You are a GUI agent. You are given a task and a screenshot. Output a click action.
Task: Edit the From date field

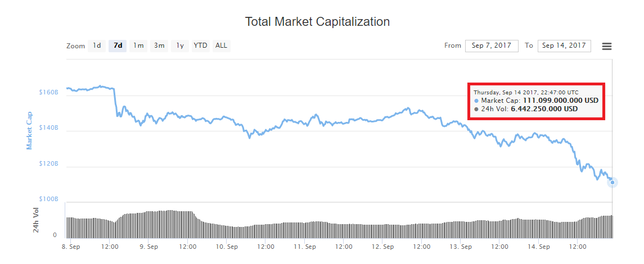(491, 45)
